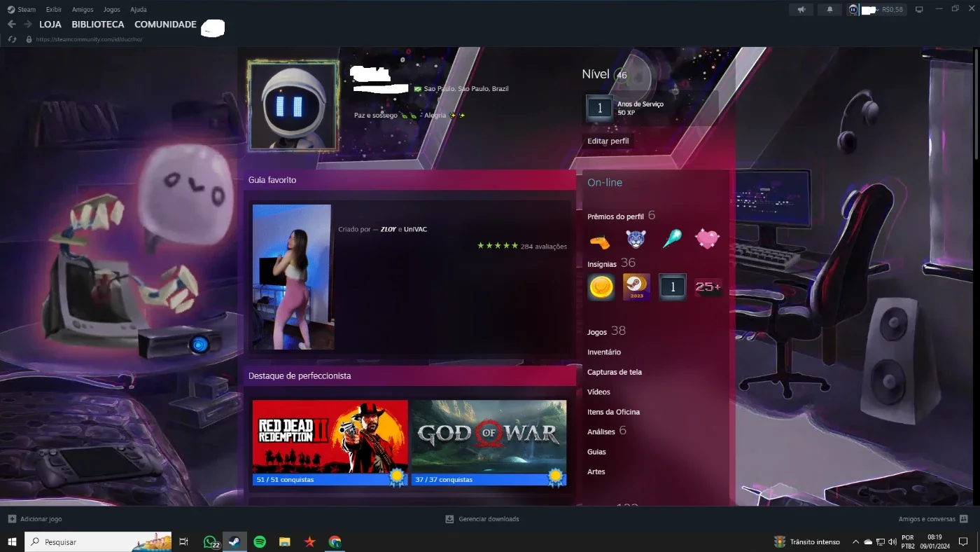Click the Windows Start button

point(12,541)
